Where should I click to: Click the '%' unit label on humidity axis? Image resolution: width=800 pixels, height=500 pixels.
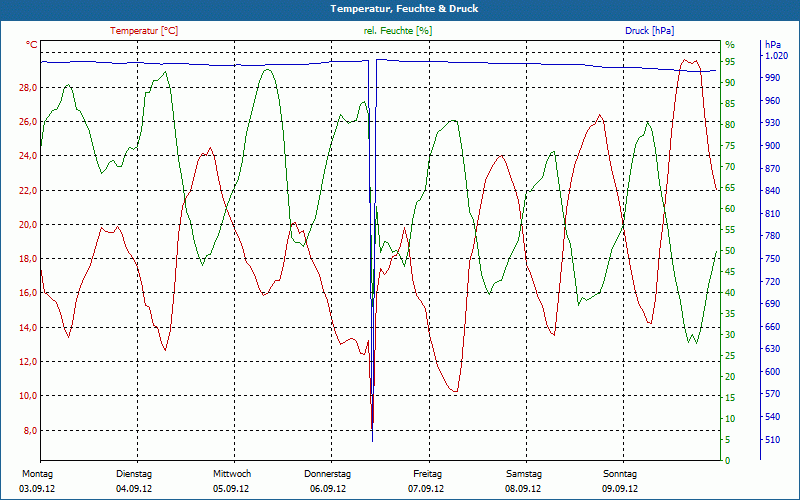tap(730, 45)
